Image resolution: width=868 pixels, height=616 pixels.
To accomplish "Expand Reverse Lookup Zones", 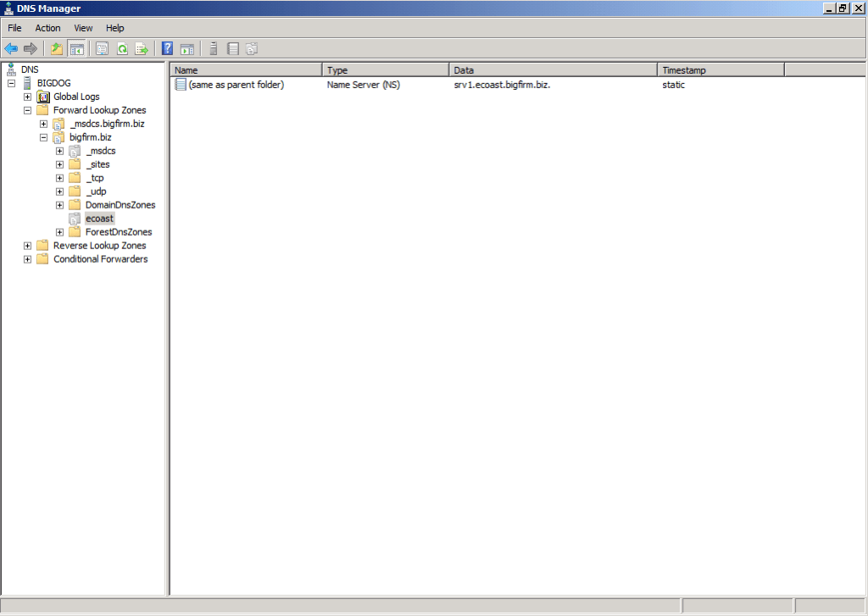I will coord(27,246).
